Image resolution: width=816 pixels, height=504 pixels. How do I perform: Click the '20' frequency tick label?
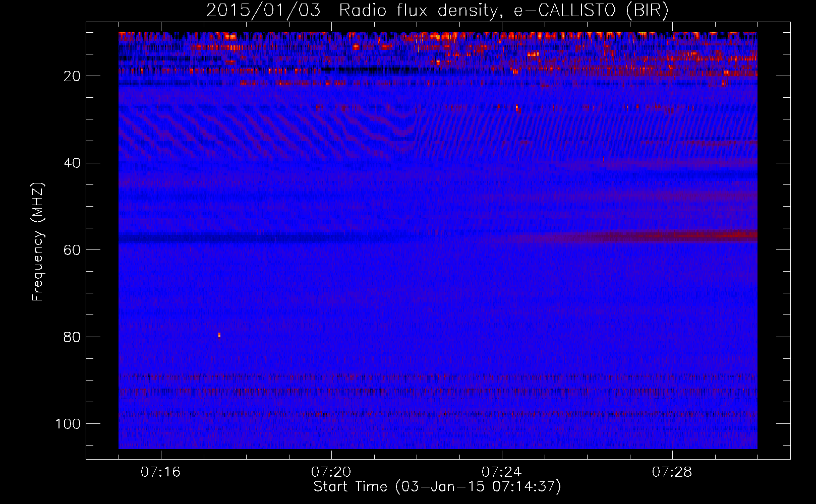[73, 76]
